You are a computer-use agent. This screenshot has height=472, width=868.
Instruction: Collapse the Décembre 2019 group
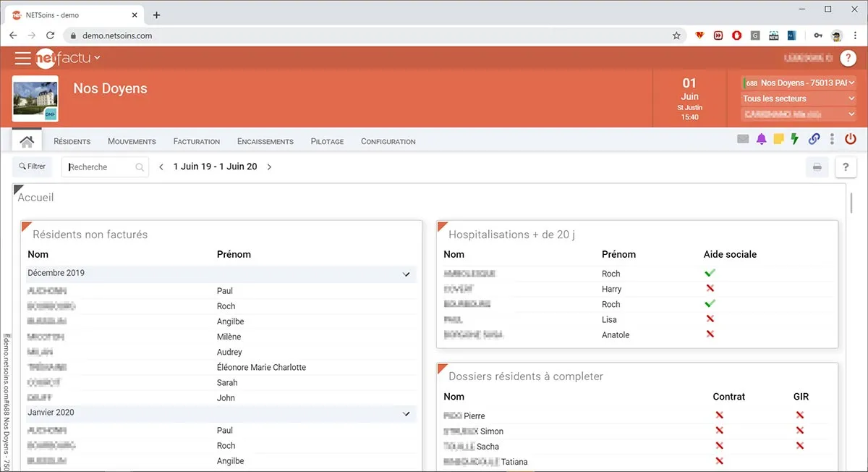click(x=407, y=274)
